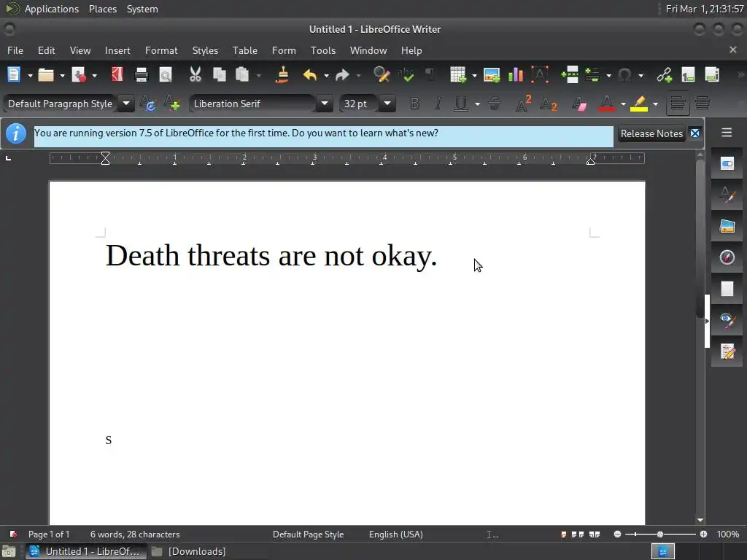Click the Release Notes button
Screen dimensions: 747x560
[x=651, y=134]
